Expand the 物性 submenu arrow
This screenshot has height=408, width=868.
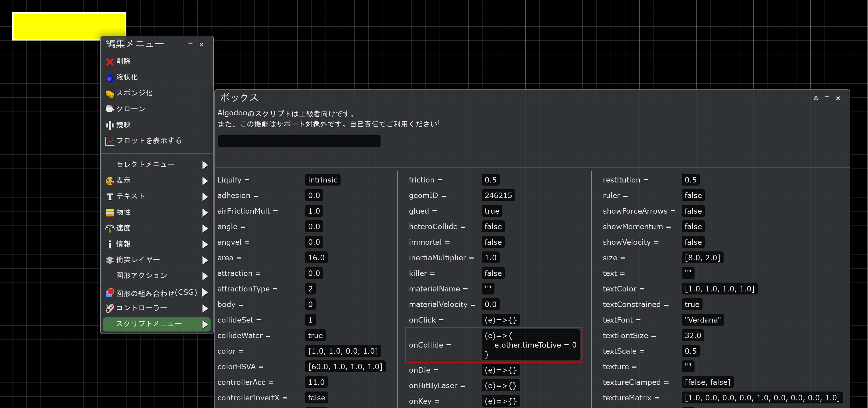point(205,212)
